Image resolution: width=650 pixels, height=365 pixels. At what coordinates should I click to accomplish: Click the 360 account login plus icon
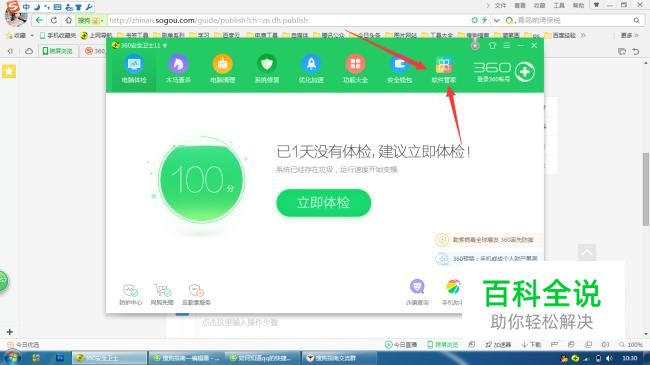coord(525,72)
